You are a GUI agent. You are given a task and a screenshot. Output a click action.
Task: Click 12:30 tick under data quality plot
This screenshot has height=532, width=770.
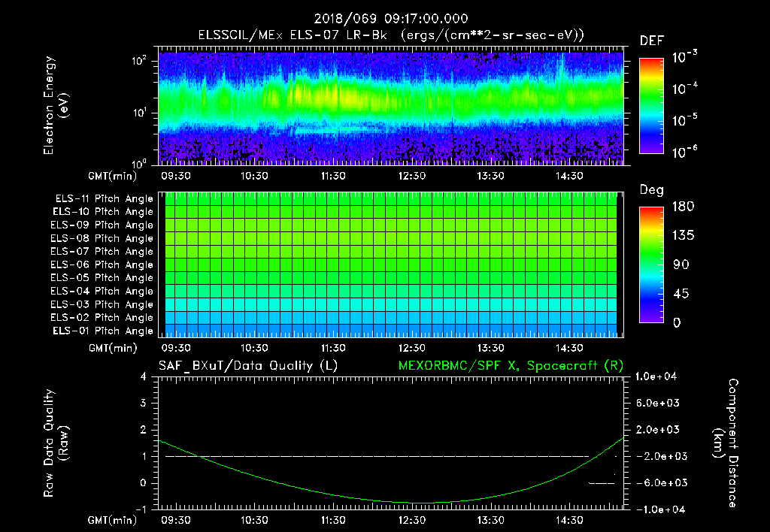411,520
